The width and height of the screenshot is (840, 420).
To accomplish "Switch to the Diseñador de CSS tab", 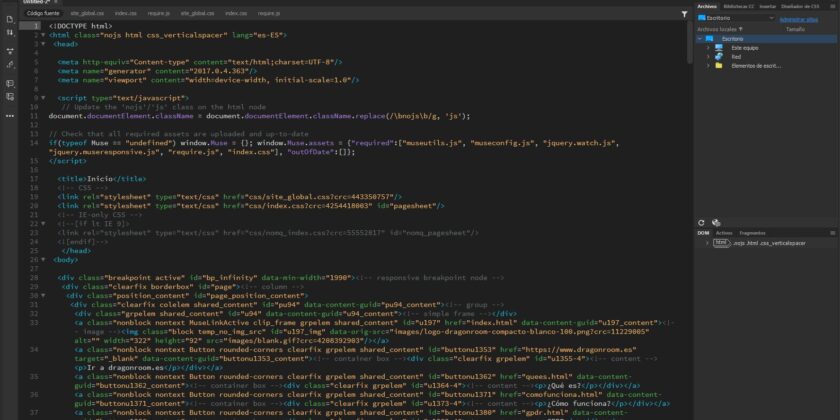I will tap(800, 6).
